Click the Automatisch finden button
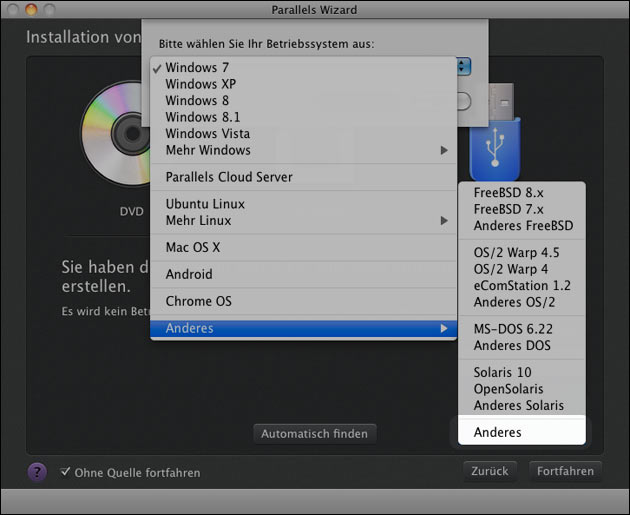Screen dimensions: 630x515 click(315, 434)
